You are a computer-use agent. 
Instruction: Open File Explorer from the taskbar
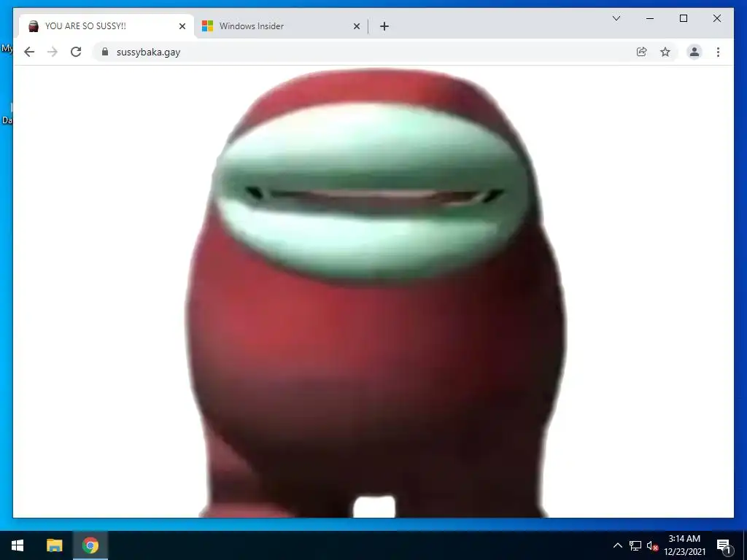coord(54,545)
